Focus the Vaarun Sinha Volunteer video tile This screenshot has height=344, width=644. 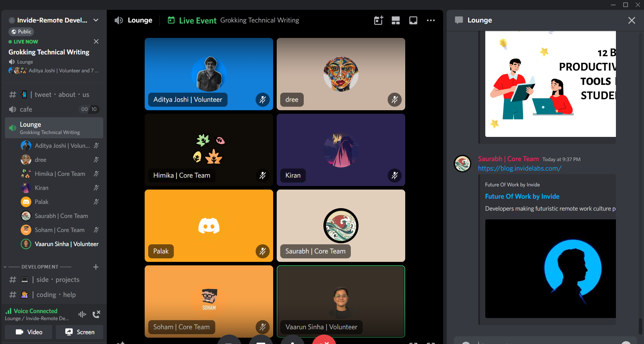click(341, 302)
